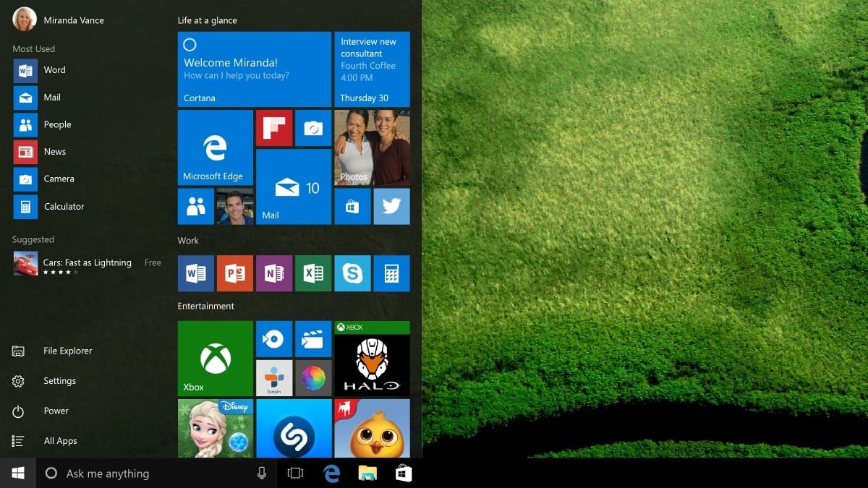
Task: Open Word tile in Work group
Action: tap(196, 273)
